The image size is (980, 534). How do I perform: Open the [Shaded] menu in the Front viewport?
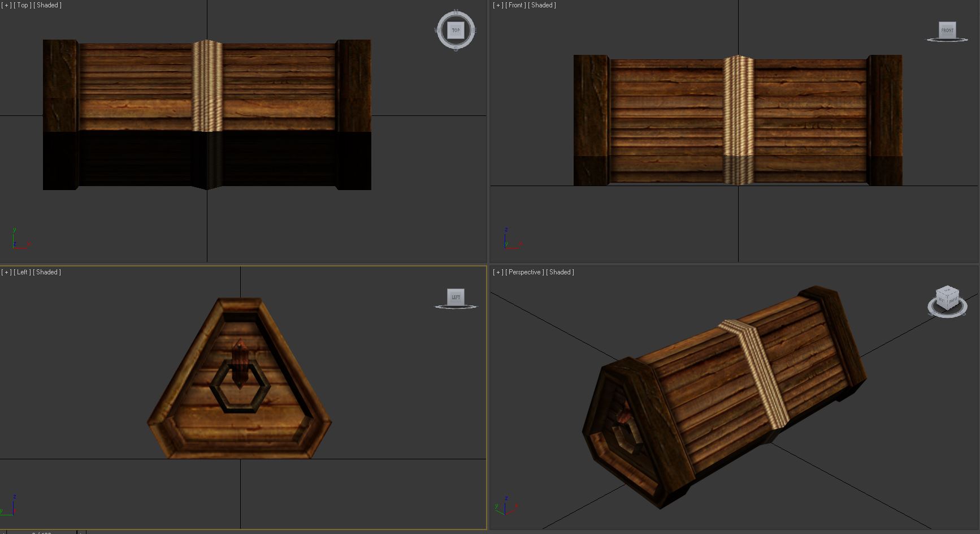tap(542, 5)
